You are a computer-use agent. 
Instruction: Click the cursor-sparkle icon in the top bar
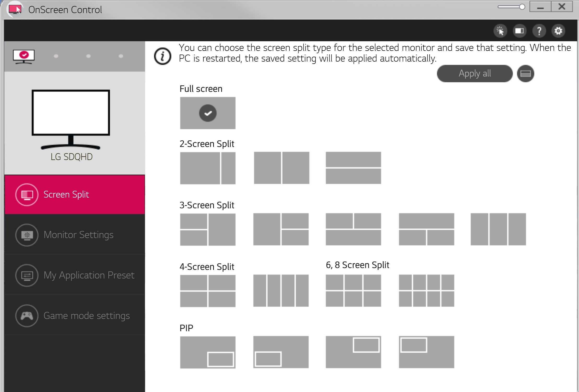point(500,31)
